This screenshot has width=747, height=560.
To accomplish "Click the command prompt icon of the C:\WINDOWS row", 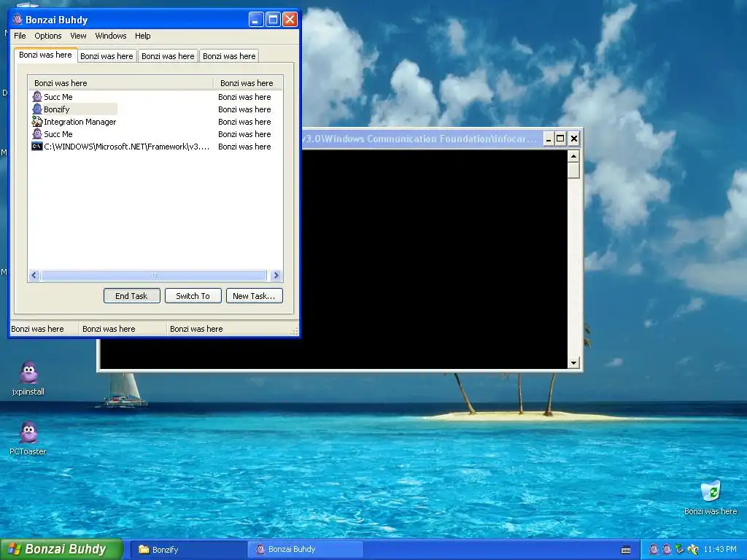I will pyautogui.click(x=37, y=146).
